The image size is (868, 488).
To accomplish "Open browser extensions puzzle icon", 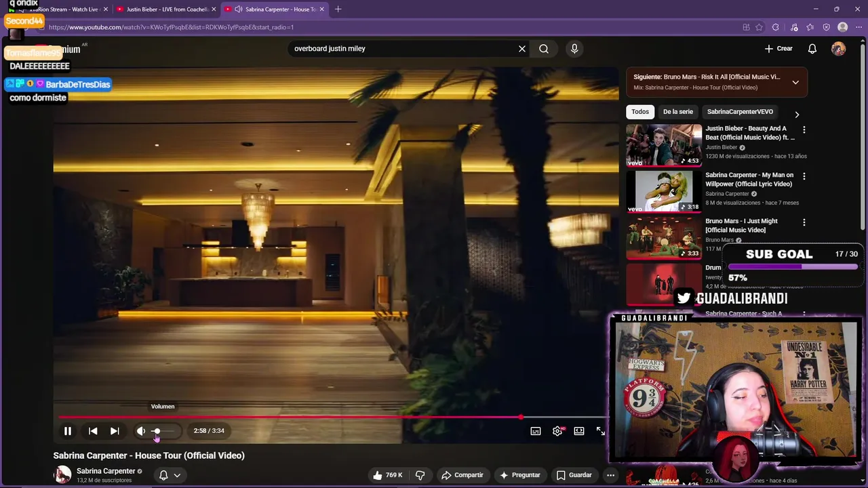I will [775, 27].
